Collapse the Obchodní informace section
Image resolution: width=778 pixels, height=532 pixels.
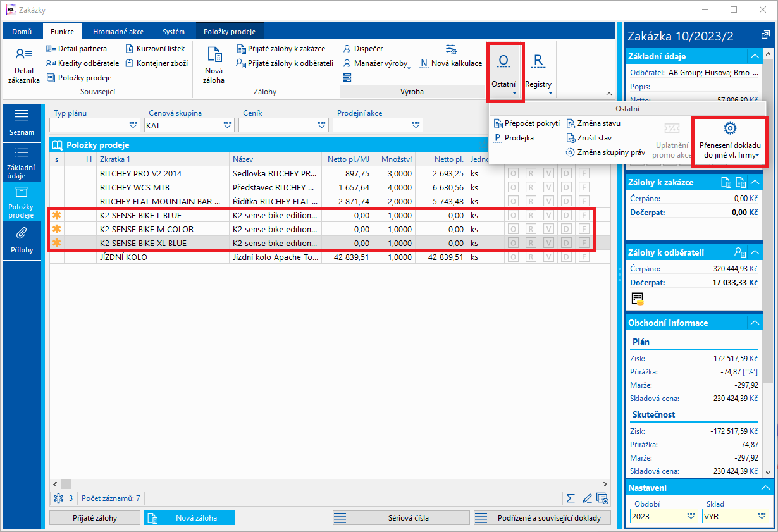tap(754, 323)
